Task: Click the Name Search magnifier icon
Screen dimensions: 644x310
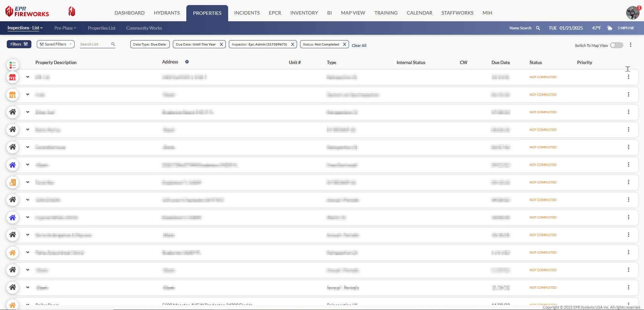Action: [x=538, y=28]
